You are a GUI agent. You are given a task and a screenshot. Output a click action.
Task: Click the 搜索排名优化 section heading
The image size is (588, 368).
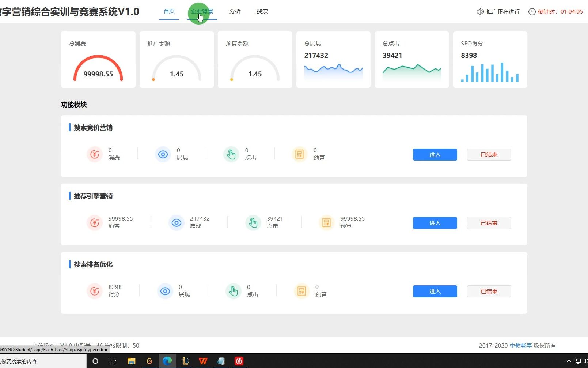click(x=93, y=264)
